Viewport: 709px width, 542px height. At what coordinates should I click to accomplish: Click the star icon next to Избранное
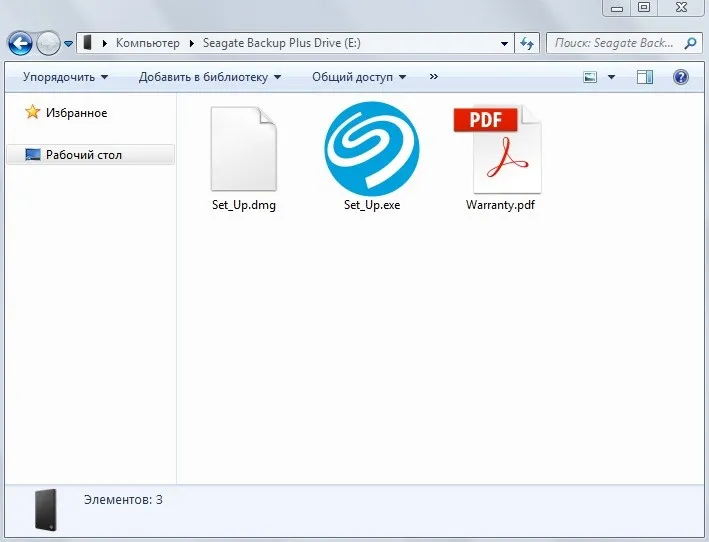(x=33, y=112)
